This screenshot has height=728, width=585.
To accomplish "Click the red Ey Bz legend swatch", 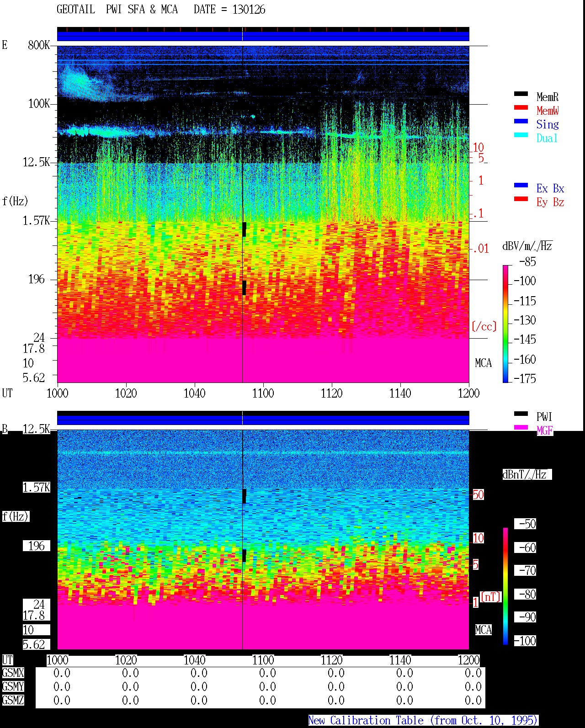I will 521,199.
